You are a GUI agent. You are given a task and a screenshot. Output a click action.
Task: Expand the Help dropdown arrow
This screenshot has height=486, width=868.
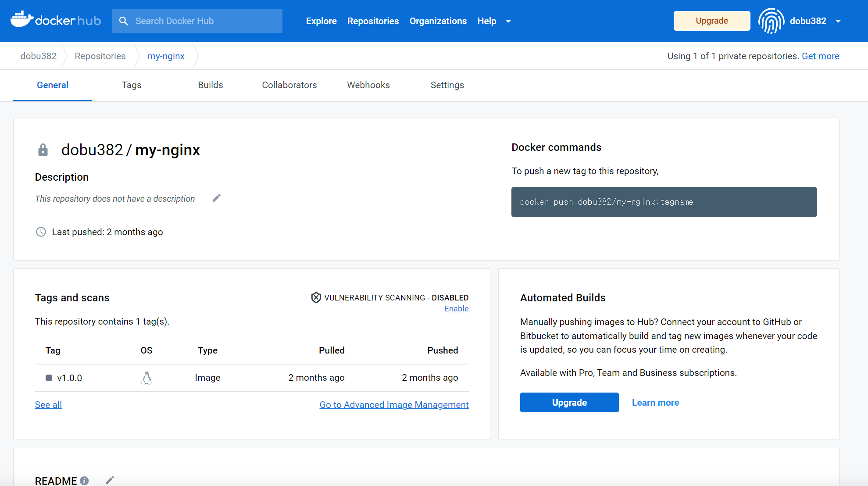pyautogui.click(x=508, y=21)
